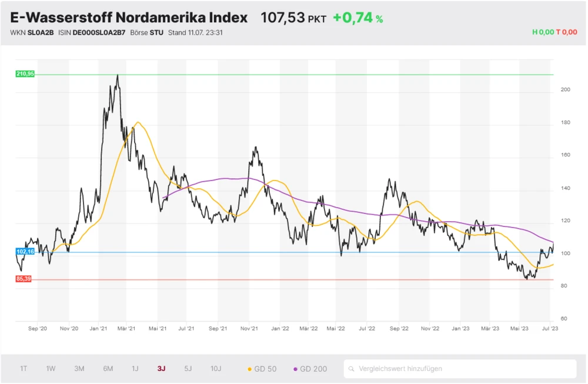Switch to the 1W time range
This screenshot has width=588, height=384.
tap(51, 369)
